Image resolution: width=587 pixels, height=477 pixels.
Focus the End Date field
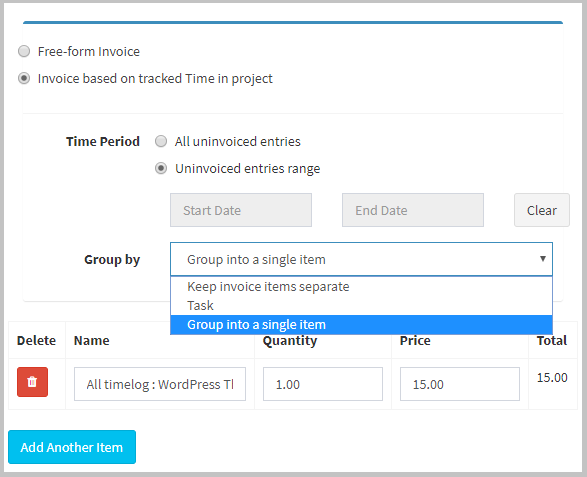coord(413,210)
